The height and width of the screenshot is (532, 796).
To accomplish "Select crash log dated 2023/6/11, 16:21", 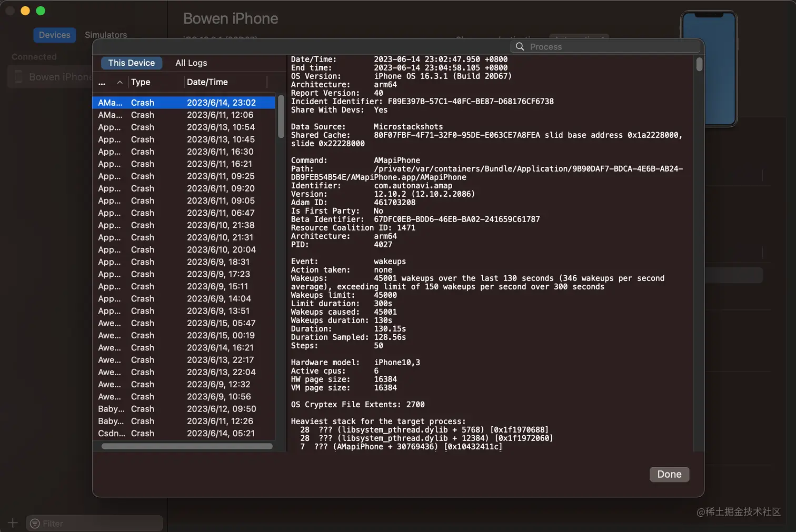I will (184, 164).
